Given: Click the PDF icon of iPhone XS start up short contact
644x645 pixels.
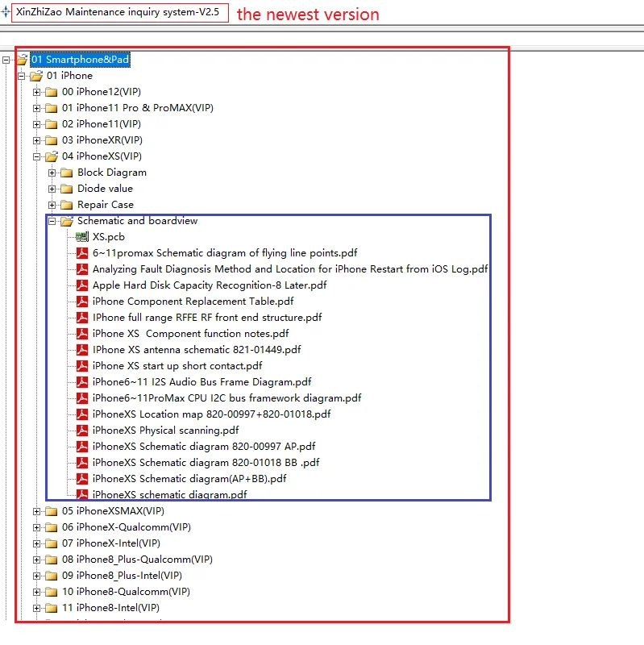Looking at the screenshot, I should pos(82,366).
